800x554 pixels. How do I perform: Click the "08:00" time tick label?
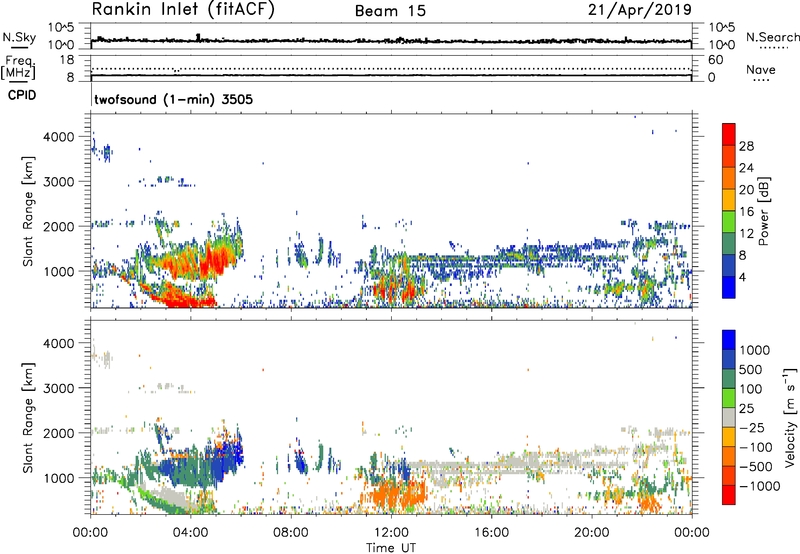(291, 533)
